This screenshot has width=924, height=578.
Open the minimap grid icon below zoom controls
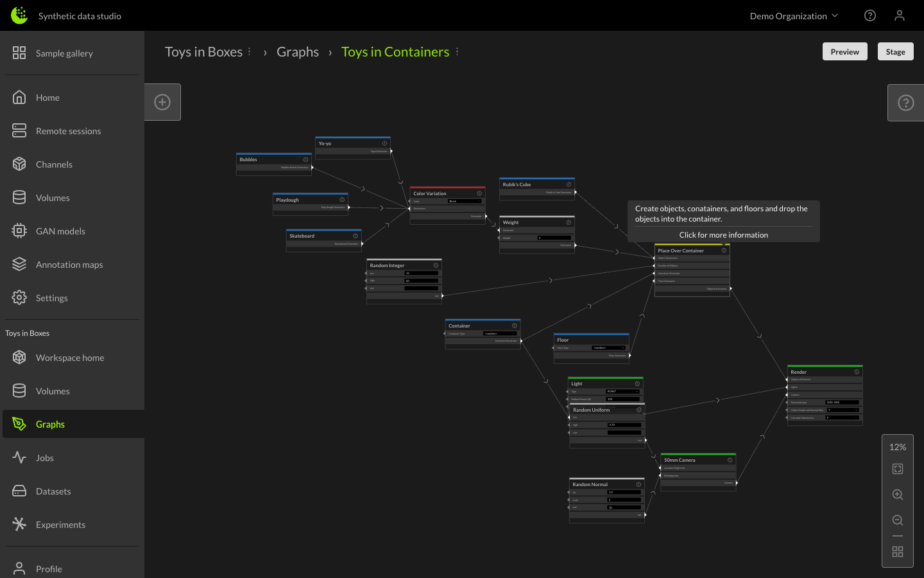point(897,551)
